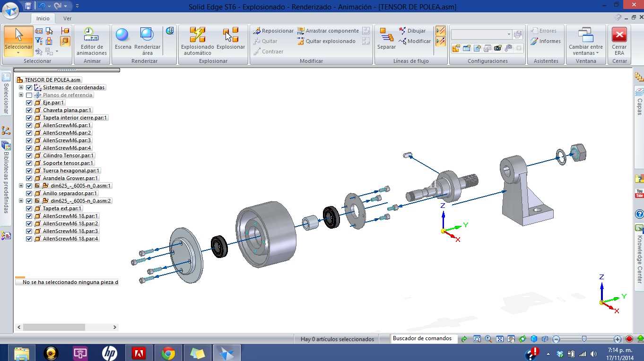This screenshot has width=644, height=361.
Task: Click Arrastrar componente button
Action: tap(328, 31)
